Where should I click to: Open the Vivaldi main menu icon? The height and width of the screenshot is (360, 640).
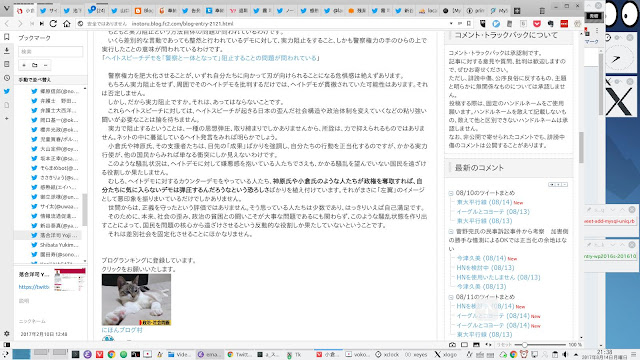click(x=7, y=9)
